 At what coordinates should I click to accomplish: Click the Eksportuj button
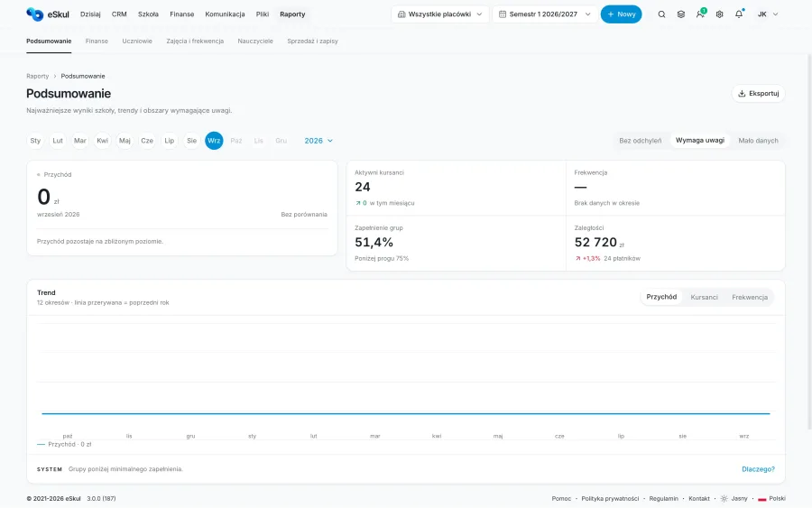[x=758, y=94]
